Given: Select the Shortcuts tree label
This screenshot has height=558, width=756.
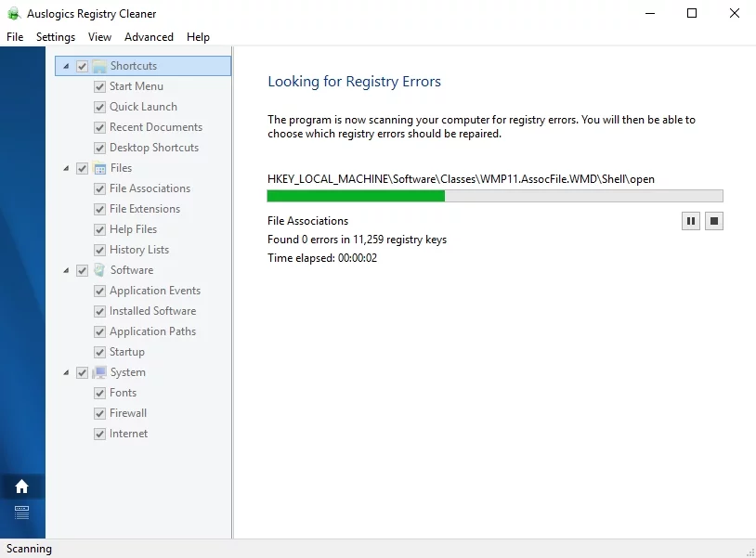Looking at the screenshot, I should pyautogui.click(x=134, y=66).
